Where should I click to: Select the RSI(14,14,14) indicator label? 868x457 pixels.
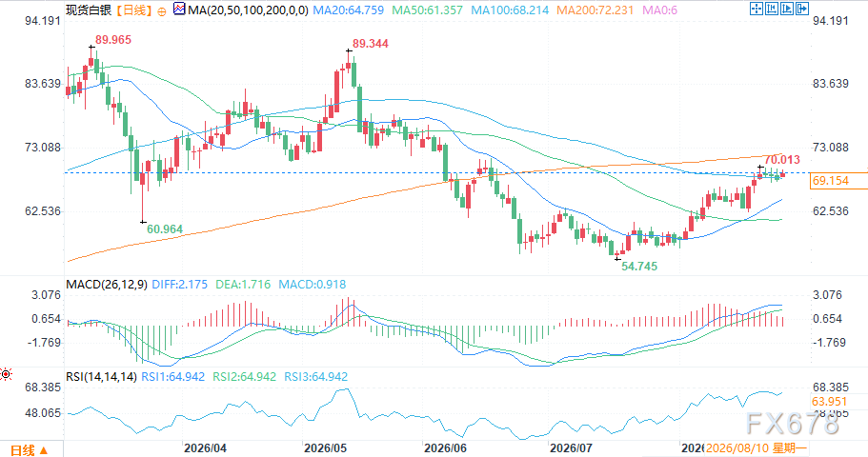click(x=101, y=377)
